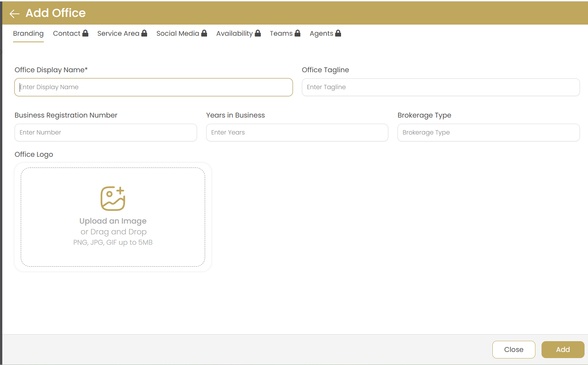
Task: Select the Availability tab
Action: click(234, 33)
